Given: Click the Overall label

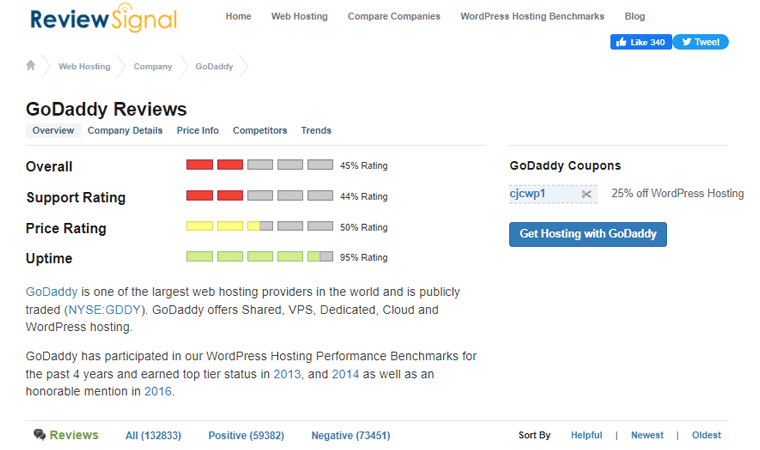Looking at the screenshot, I should click(49, 166).
